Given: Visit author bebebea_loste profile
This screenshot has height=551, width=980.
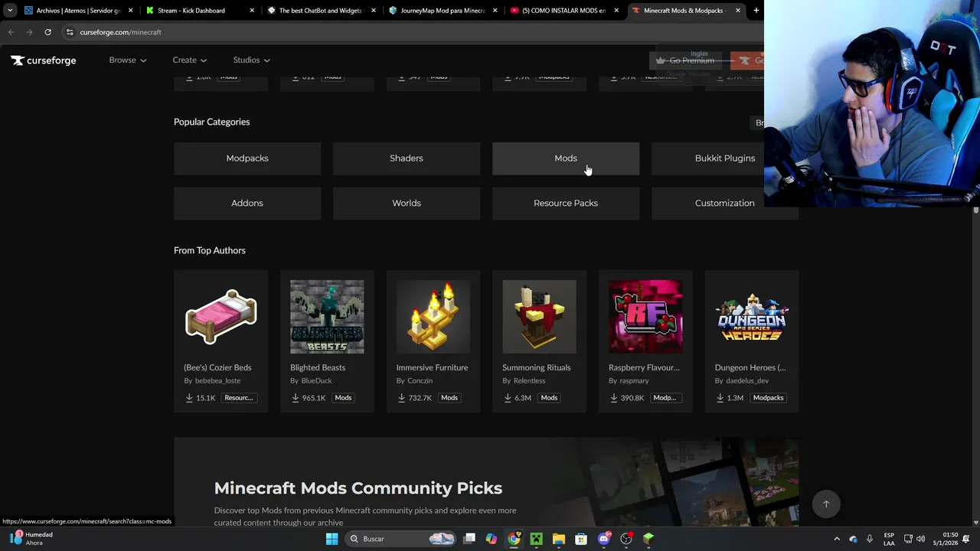Looking at the screenshot, I should tap(217, 381).
